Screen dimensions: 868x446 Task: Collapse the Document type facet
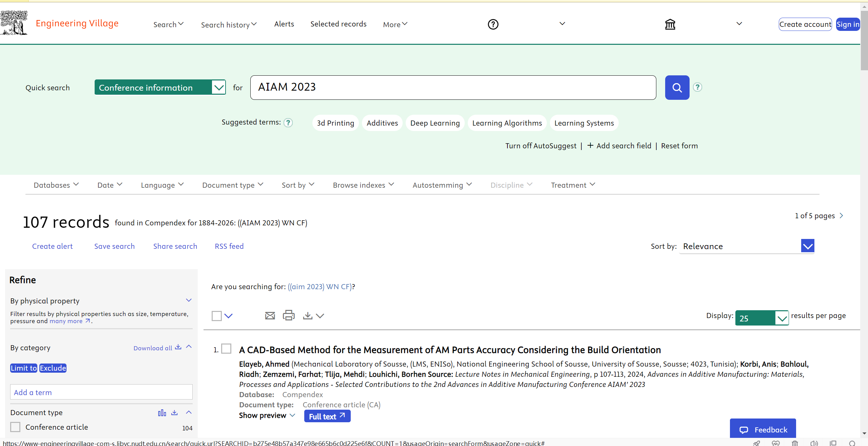pos(189,412)
